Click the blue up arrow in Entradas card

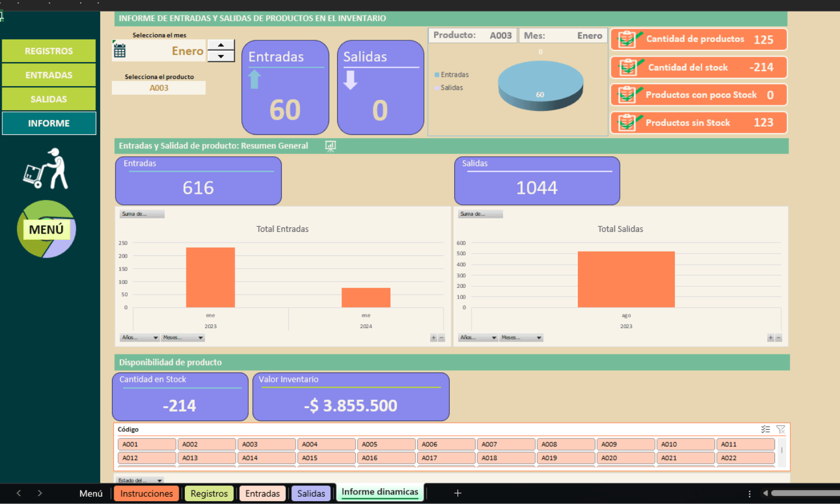point(255,80)
